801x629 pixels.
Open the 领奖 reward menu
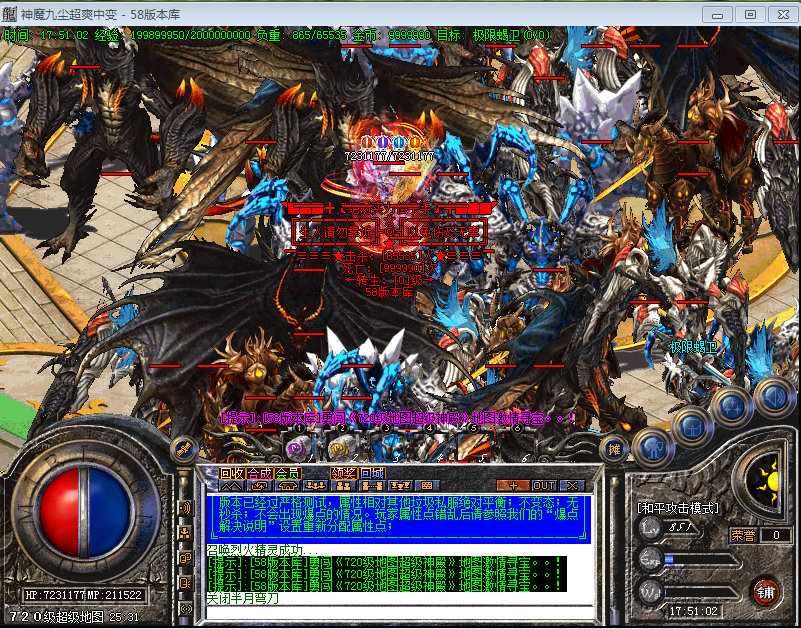coord(343,473)
